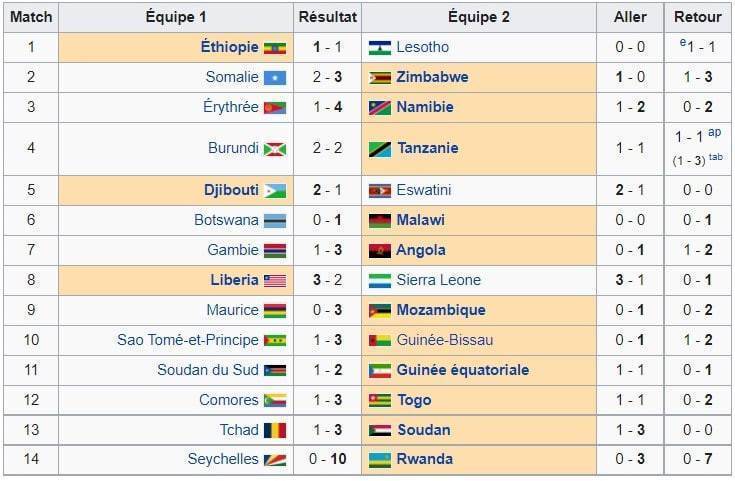Click the Résultat column header
735x481 pixels.
(328, 17)
